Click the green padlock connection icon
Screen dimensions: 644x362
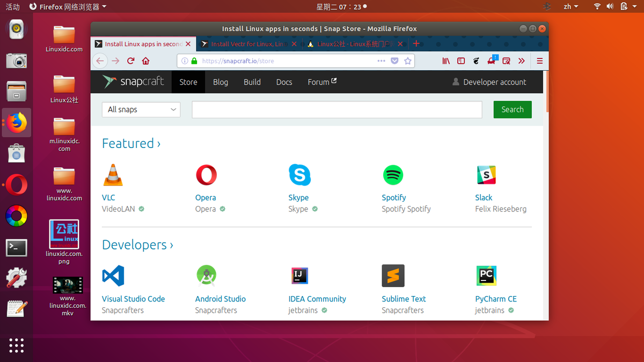point(194,61)
